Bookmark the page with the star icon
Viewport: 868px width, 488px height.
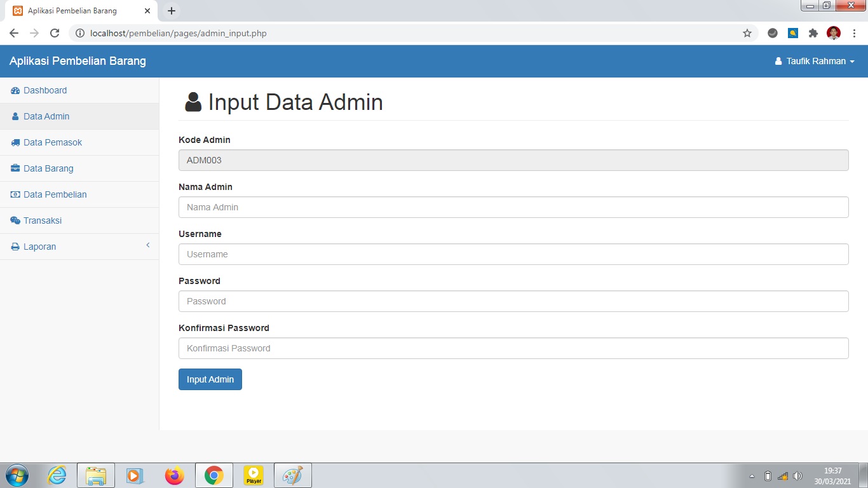coord(748,32)
